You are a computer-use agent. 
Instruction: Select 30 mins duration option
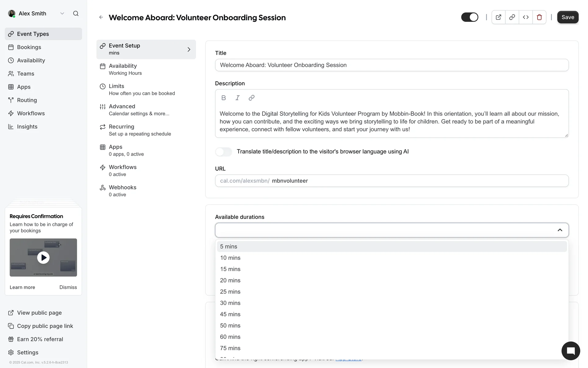click(230, 303)
